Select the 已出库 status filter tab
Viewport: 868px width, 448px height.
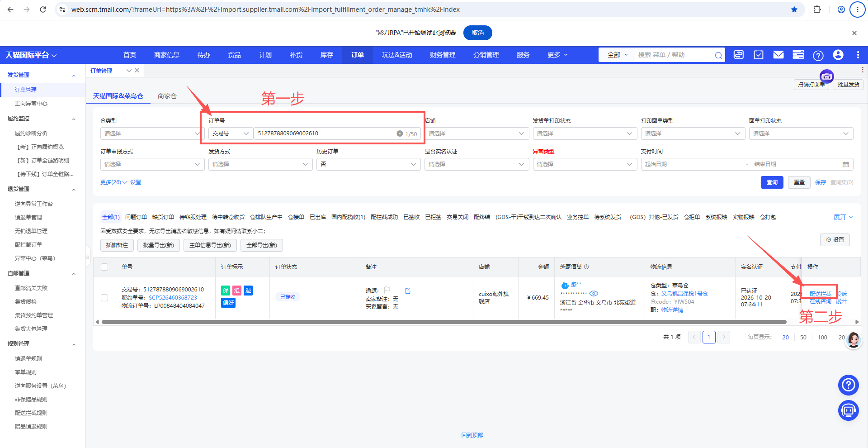pyautogui.click(x=318, y=217)
